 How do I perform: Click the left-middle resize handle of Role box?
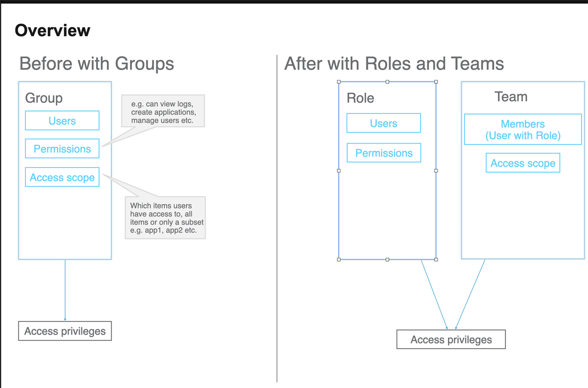[339, 170]
